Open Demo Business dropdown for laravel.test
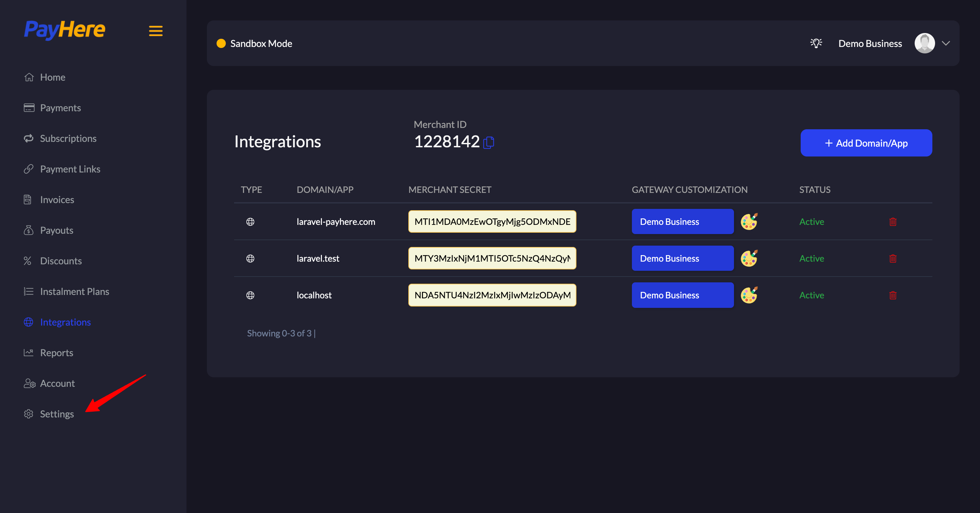 [682, 259]
